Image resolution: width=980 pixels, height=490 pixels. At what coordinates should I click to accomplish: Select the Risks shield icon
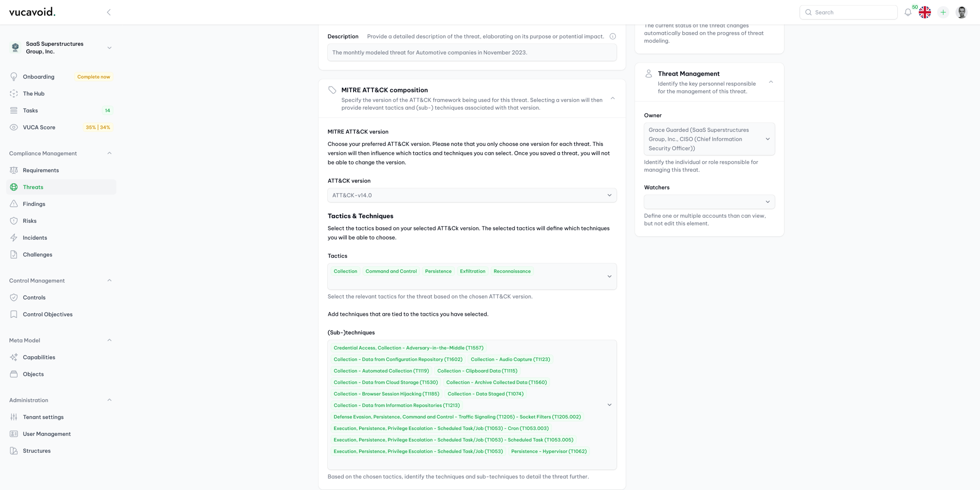pyautogui.click(x=14, y=220)
